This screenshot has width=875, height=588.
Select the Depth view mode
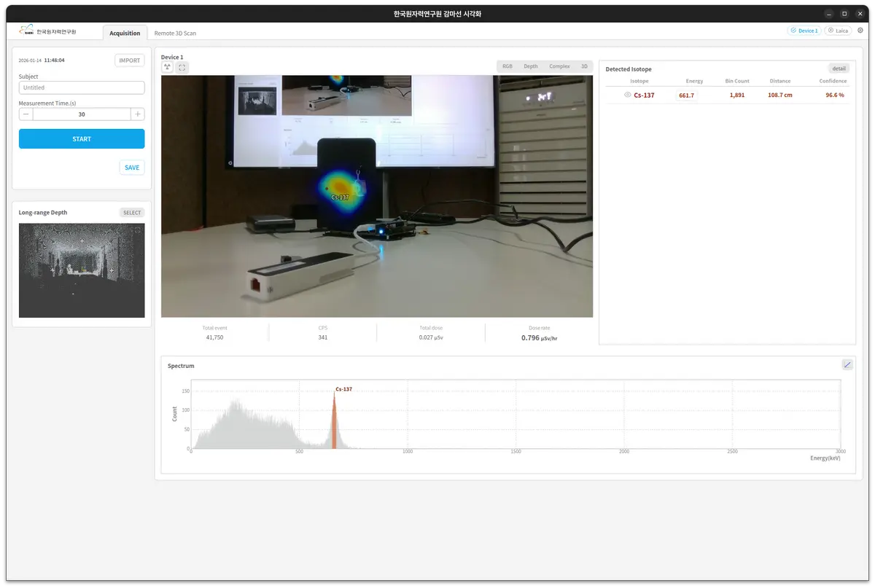530,66
